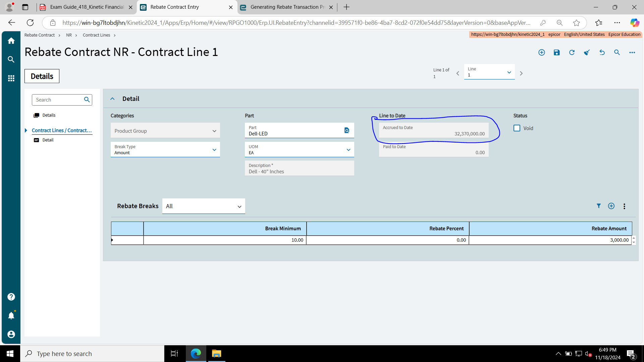
Task: Refresh the contract line data
Action: 572,52
